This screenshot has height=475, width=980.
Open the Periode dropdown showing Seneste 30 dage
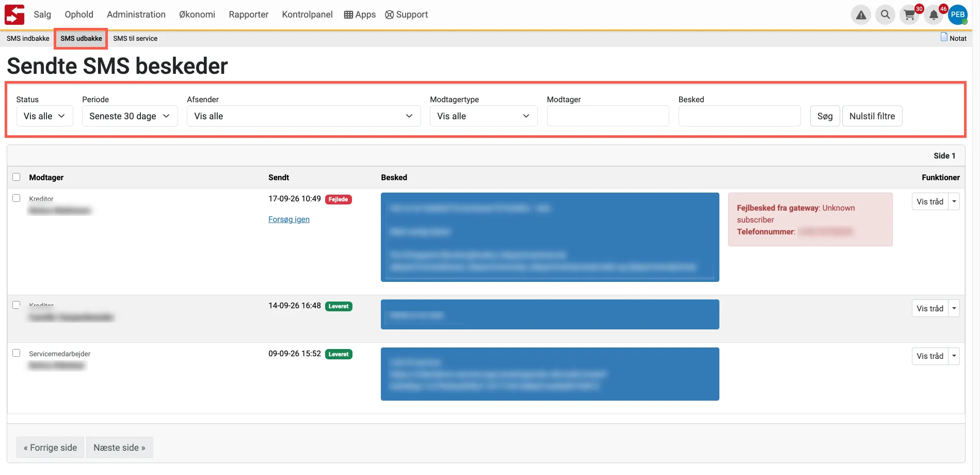coord(130,116)
